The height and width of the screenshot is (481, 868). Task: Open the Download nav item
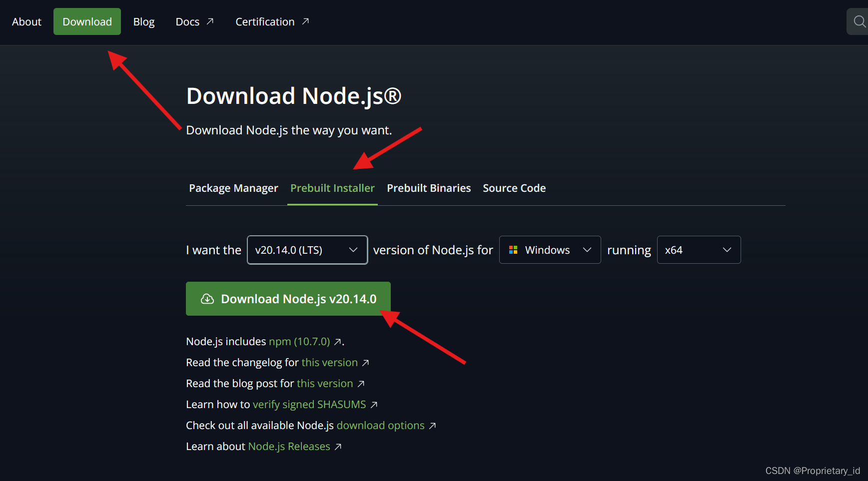87,21
